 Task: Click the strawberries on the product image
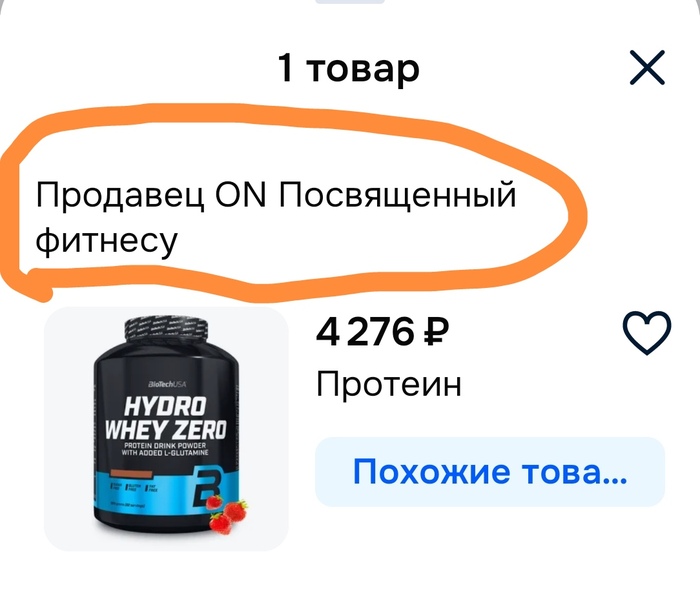click(x=228, y=514)
